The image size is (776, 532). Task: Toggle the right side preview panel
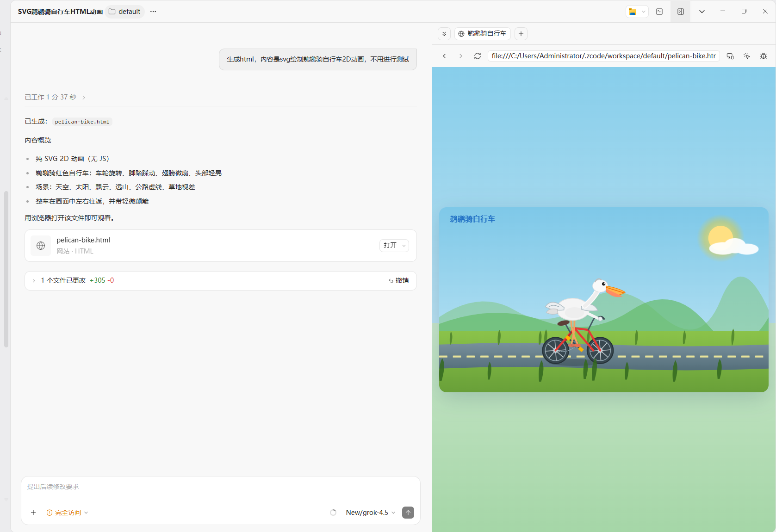point(681,12)
